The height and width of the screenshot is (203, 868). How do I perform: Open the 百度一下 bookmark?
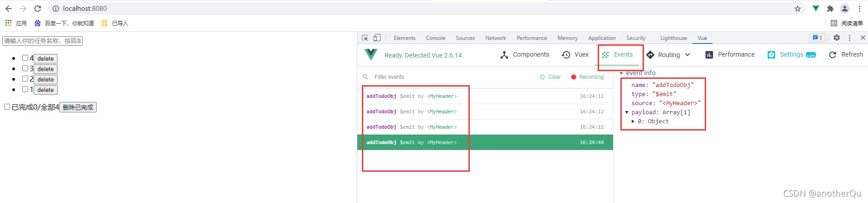[64, 23]
